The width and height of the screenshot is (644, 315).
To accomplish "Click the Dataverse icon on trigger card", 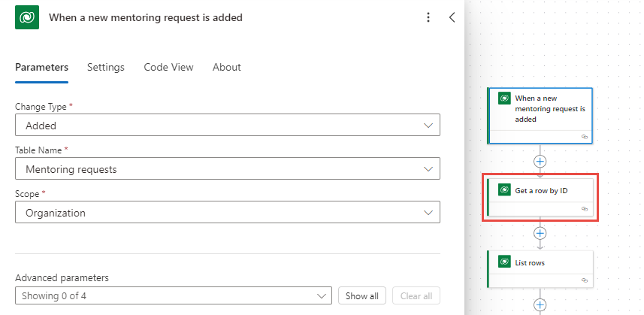I will (x=505, y=98).
